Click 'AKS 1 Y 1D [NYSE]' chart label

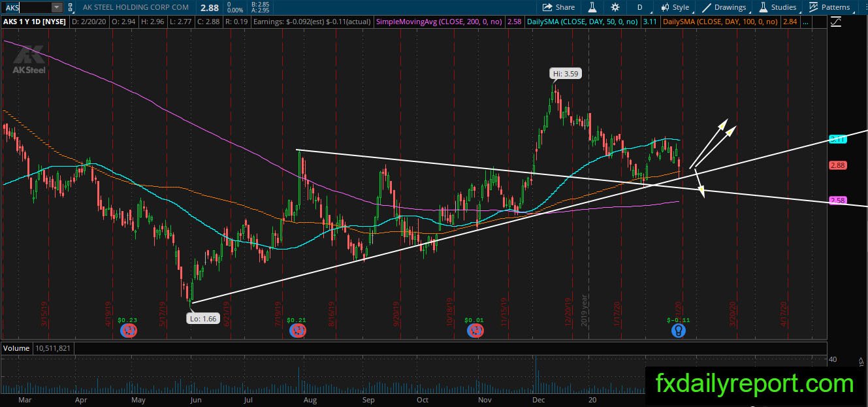click(35, 22)
